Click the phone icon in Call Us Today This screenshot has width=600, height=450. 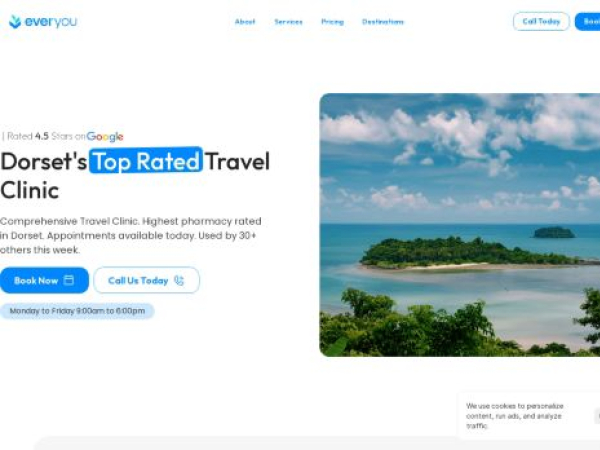pyautogui.click(x=179, y=280)
